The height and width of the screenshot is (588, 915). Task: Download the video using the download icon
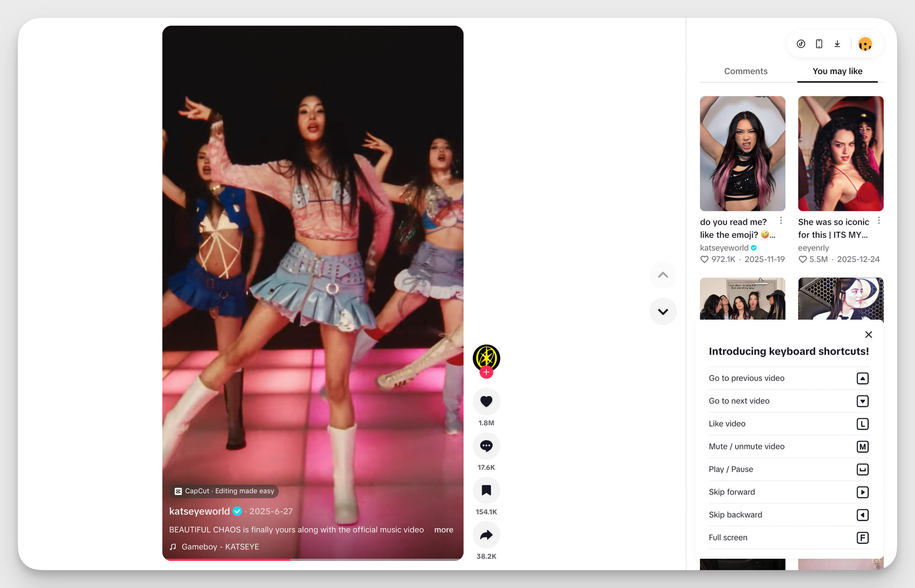(x=837, y=43)
